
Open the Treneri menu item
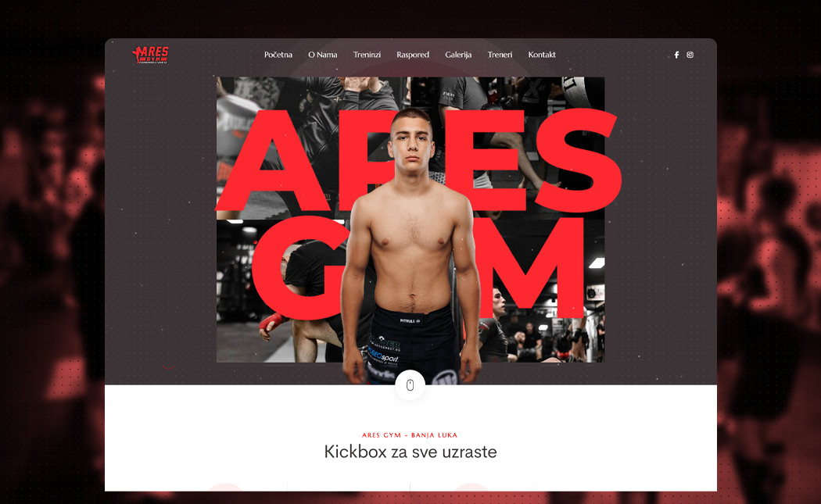click(x=500, y=55)
